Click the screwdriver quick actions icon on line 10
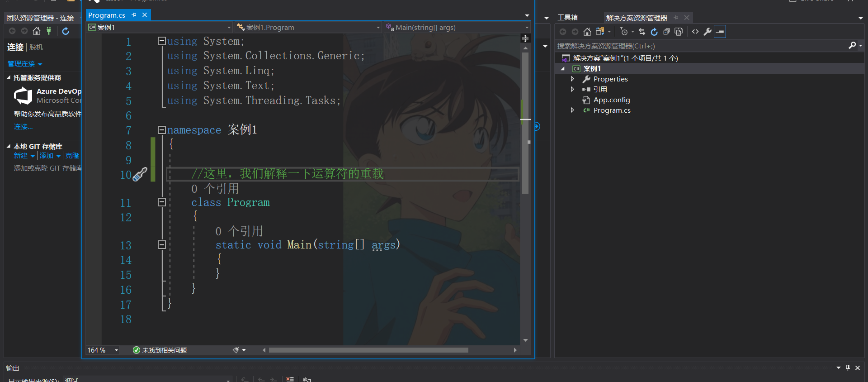 pos(140,174)
